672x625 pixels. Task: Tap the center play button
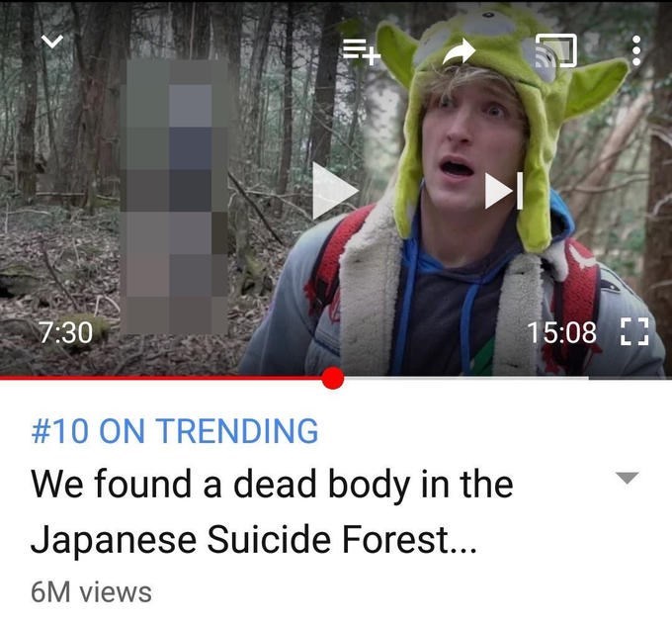335,191
